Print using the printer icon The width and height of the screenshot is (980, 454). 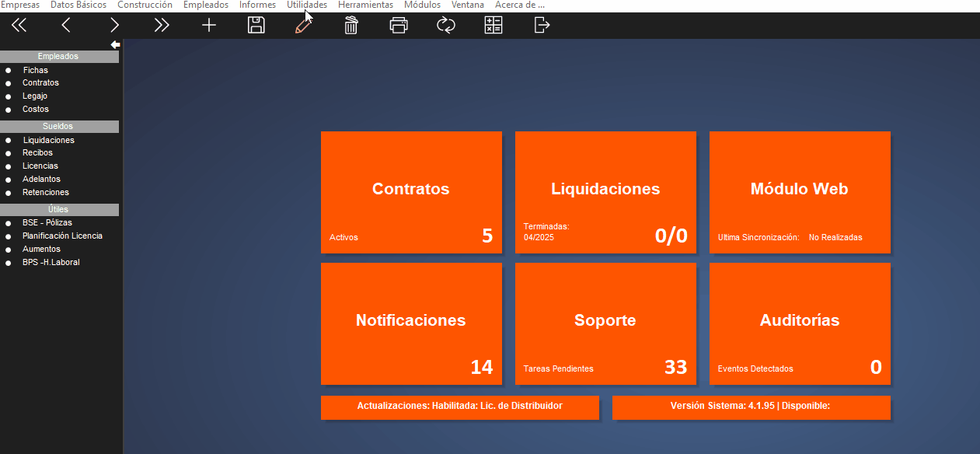[x=399, y=25]
